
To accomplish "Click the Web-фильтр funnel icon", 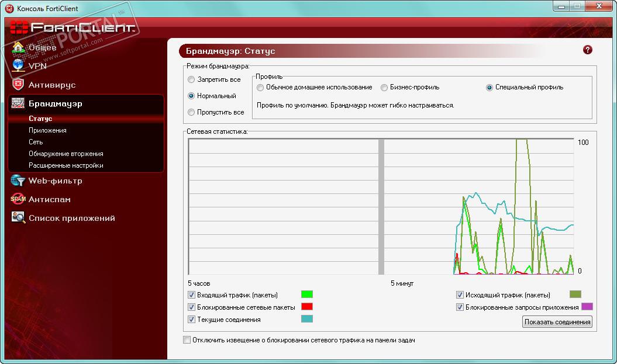I will (18, 181).
